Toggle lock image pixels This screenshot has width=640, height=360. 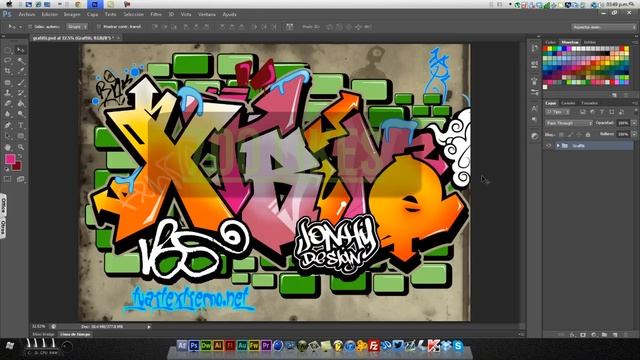pos(570,134)
